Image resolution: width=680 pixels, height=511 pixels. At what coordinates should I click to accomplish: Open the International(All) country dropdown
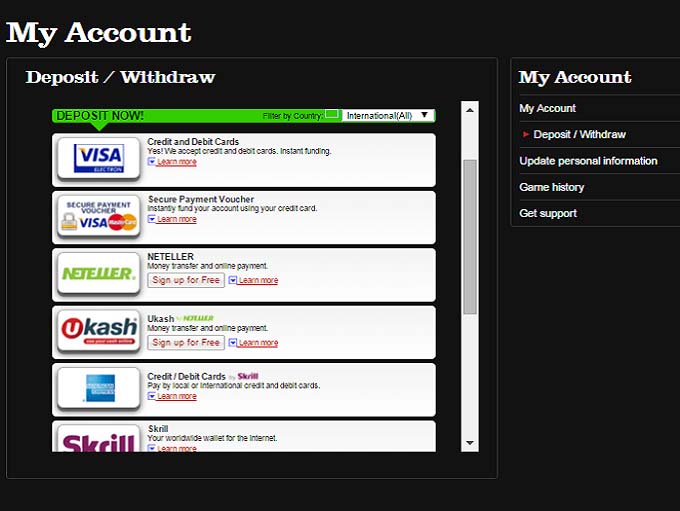(388, 116)
